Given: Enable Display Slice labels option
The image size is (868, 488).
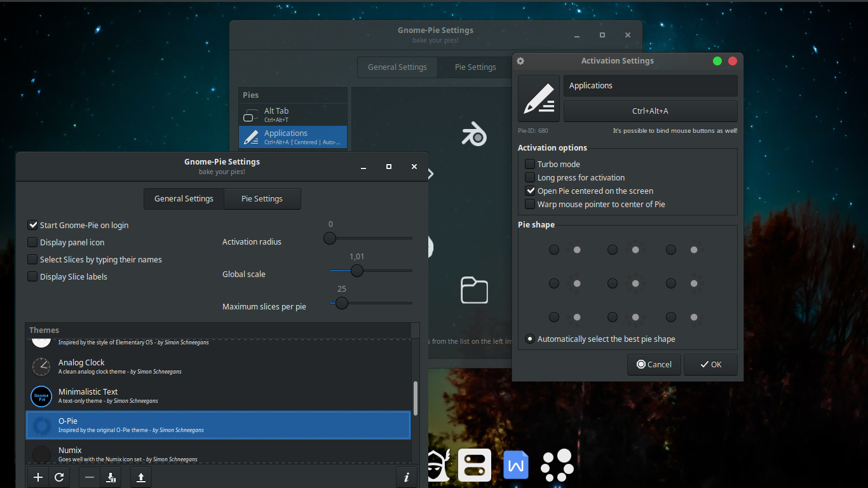Looking at the screenshot, I should click(32, 276).
